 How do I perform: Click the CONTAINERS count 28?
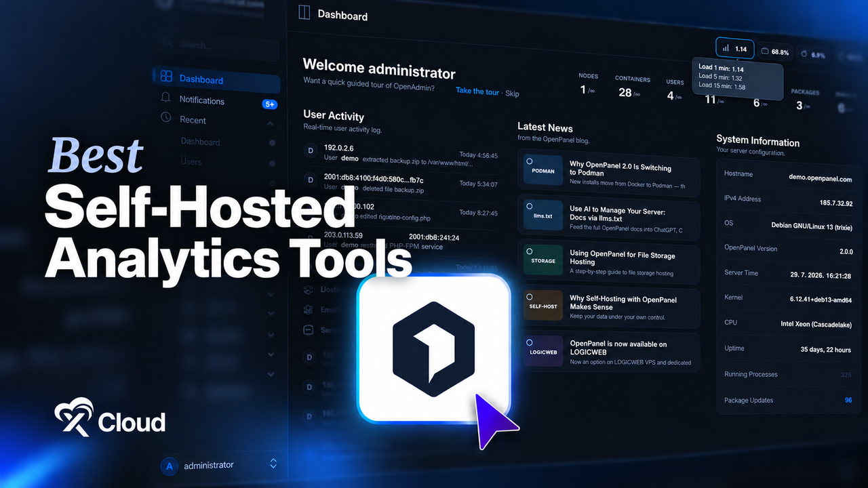625,92
